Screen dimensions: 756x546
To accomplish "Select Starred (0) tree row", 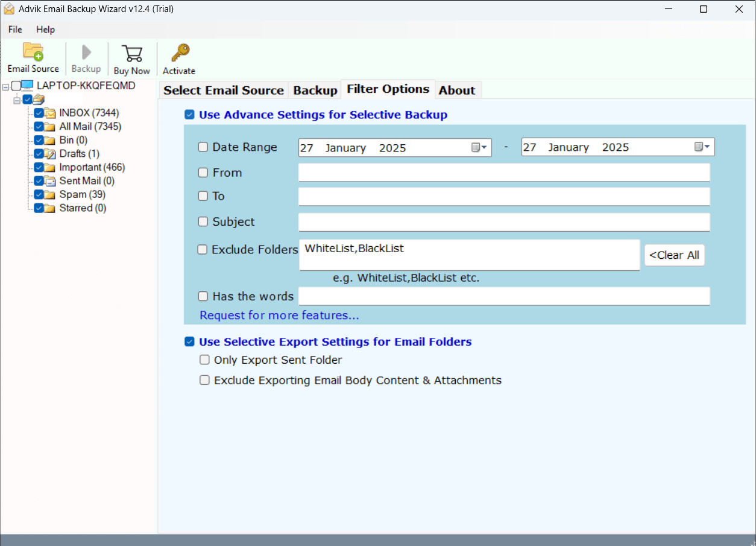I will [83, 208].
